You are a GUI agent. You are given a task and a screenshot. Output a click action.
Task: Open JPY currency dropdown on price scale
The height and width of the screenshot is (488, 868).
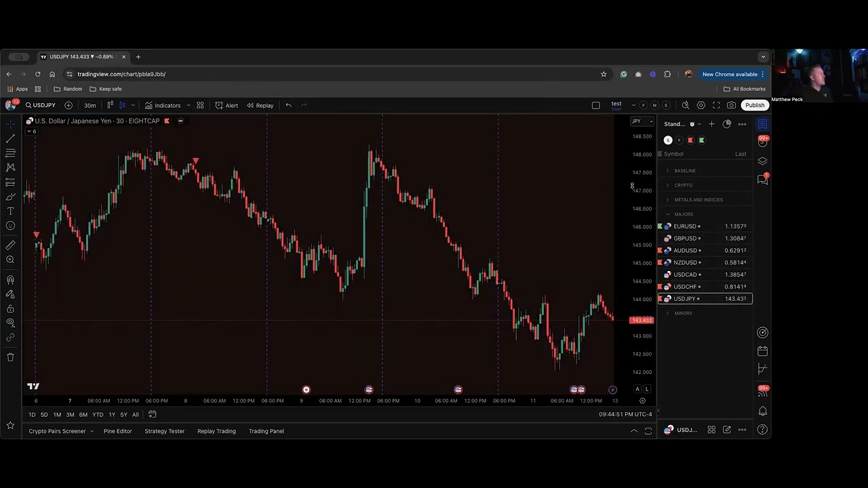tap(642, 121)
